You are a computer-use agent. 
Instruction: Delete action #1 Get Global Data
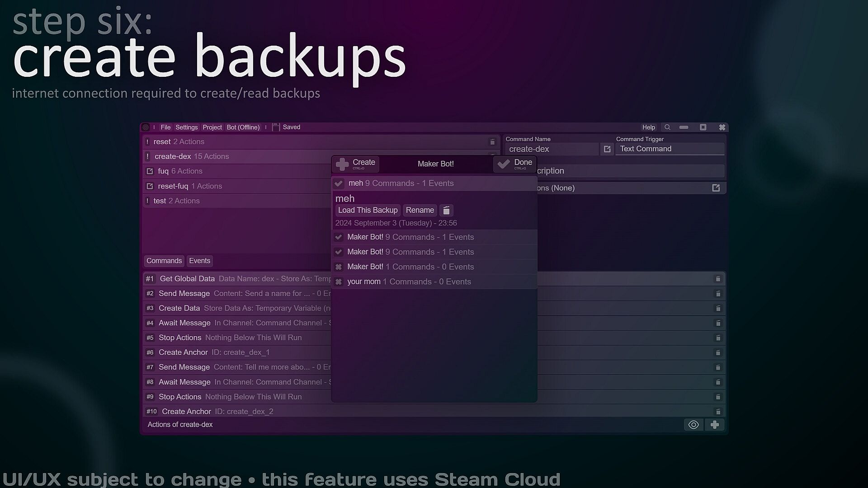717,279
